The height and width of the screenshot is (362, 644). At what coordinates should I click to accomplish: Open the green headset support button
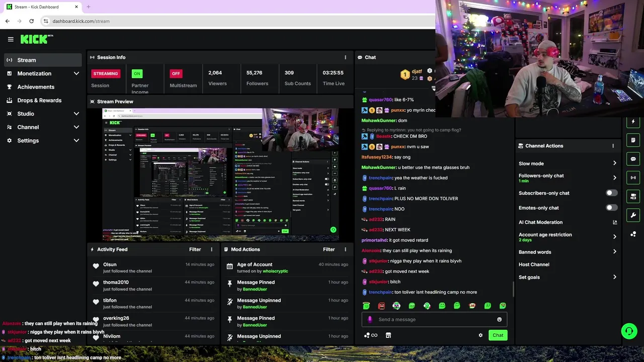click(x=629, y=331)
